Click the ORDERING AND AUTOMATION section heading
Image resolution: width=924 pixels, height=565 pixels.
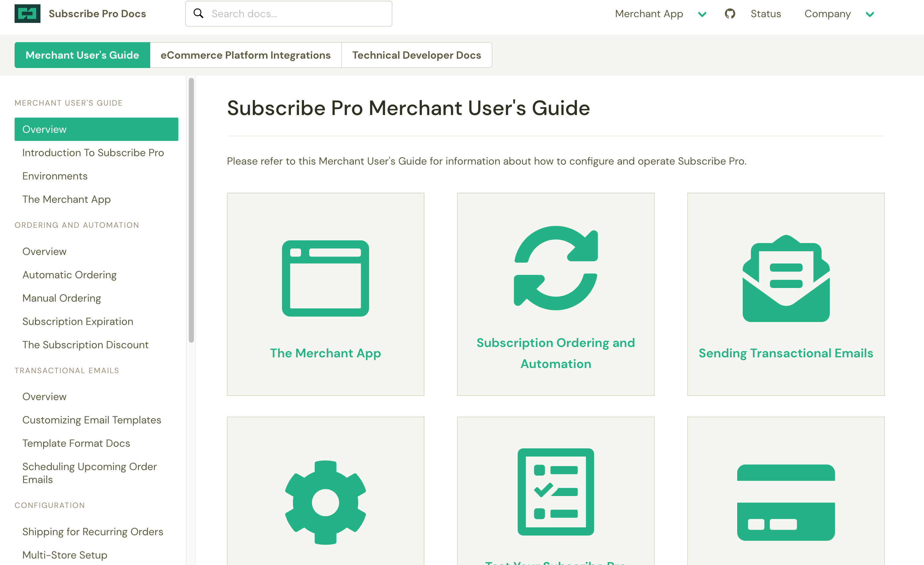coord(77,225)
